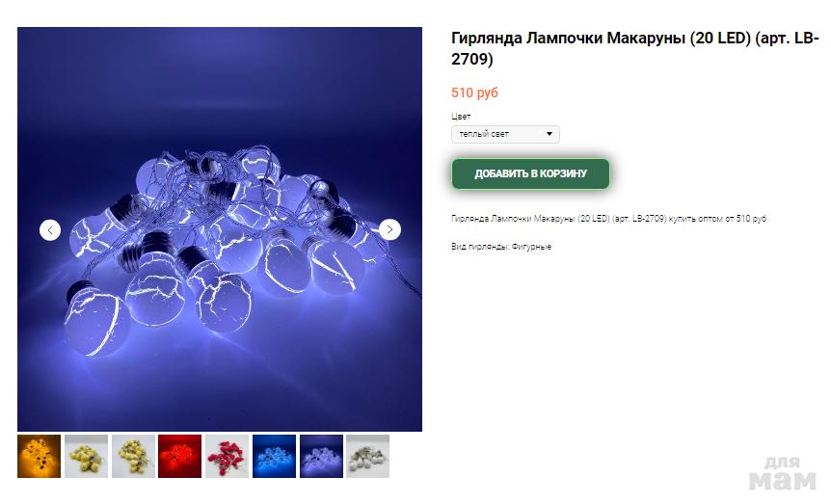Advance to next photo with right arrow

point(389,229)
